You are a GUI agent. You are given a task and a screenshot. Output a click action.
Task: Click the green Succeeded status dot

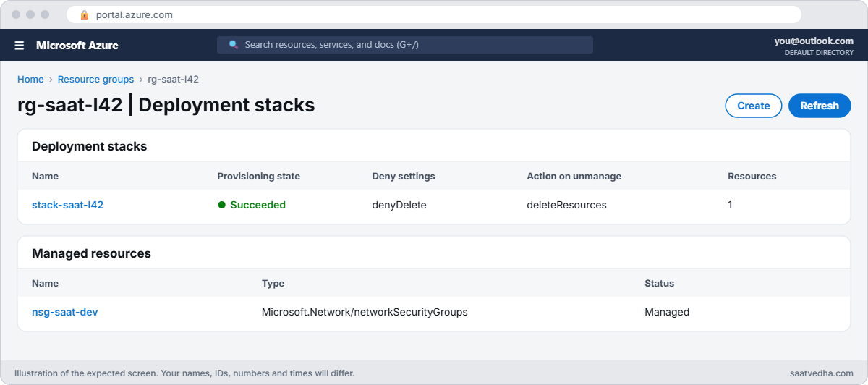click(222, 205)
